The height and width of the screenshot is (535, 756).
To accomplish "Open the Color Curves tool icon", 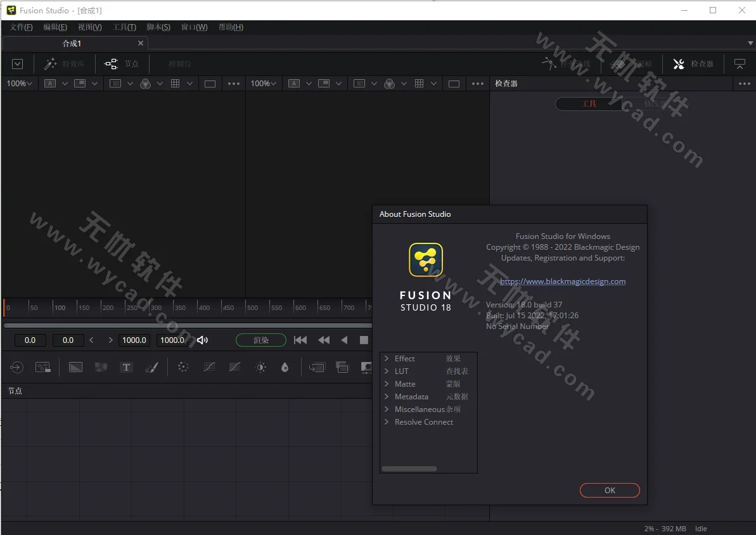I will [x=208, y=367].
